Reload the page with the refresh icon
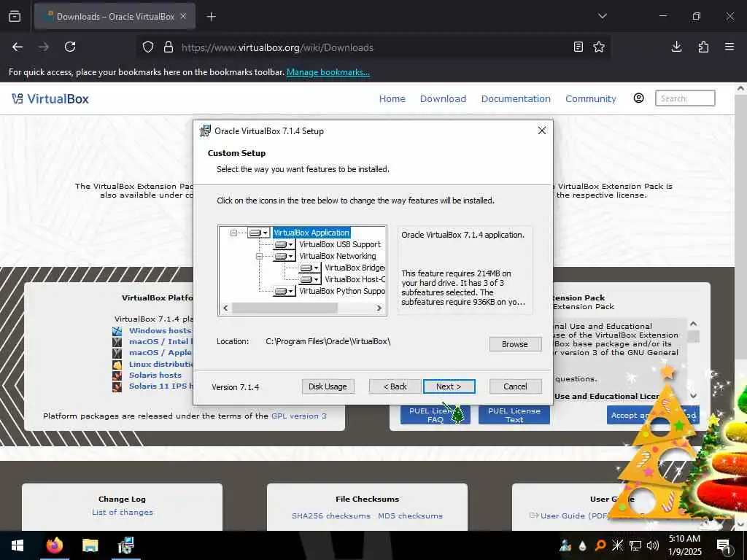 (x=70, y=47)
